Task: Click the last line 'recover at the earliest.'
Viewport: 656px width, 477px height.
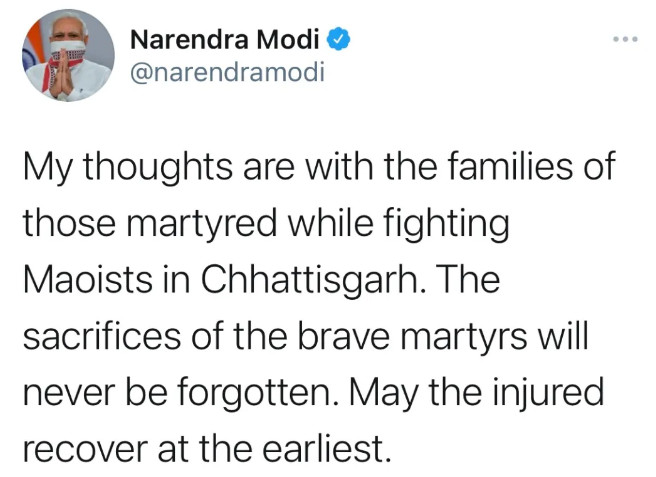Action: tap(207, 448)
